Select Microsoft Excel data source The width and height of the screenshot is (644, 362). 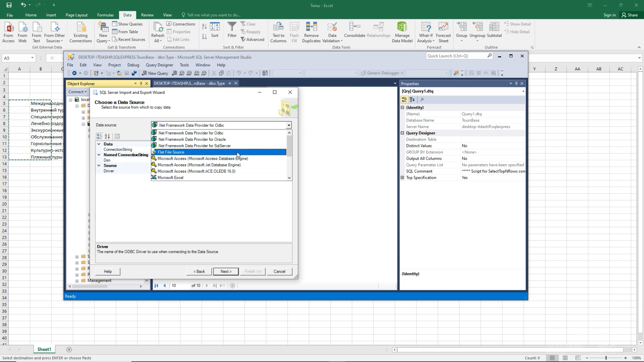219,178
